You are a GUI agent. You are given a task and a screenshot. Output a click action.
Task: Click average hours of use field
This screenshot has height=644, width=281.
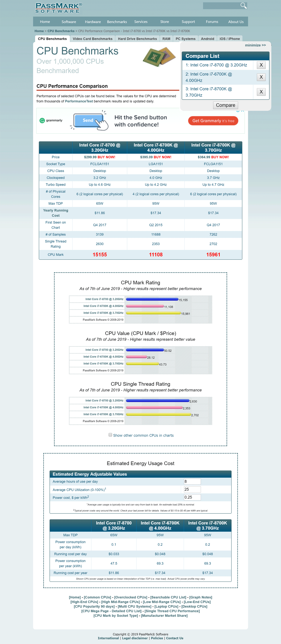[192, 481]
